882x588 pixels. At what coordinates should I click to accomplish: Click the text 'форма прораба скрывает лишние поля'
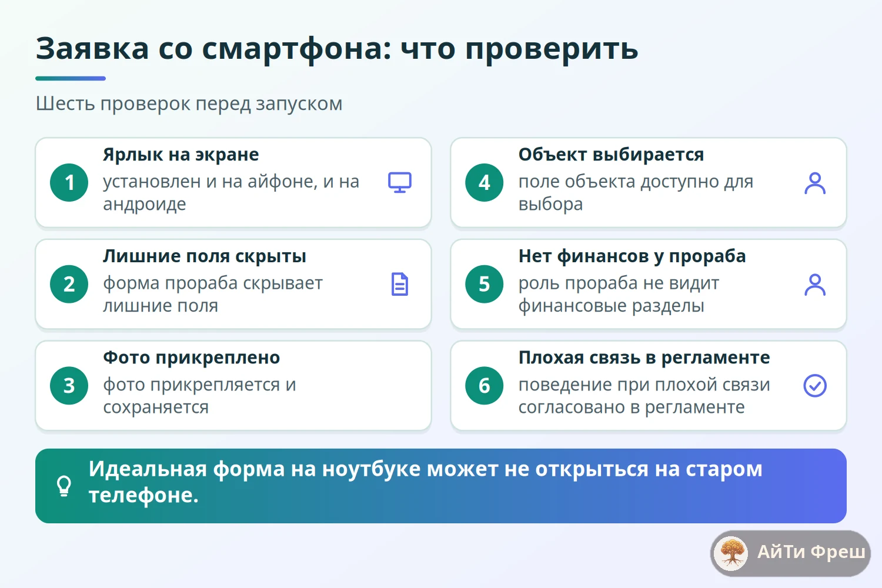pyautogui.click(x=213, y=294)
